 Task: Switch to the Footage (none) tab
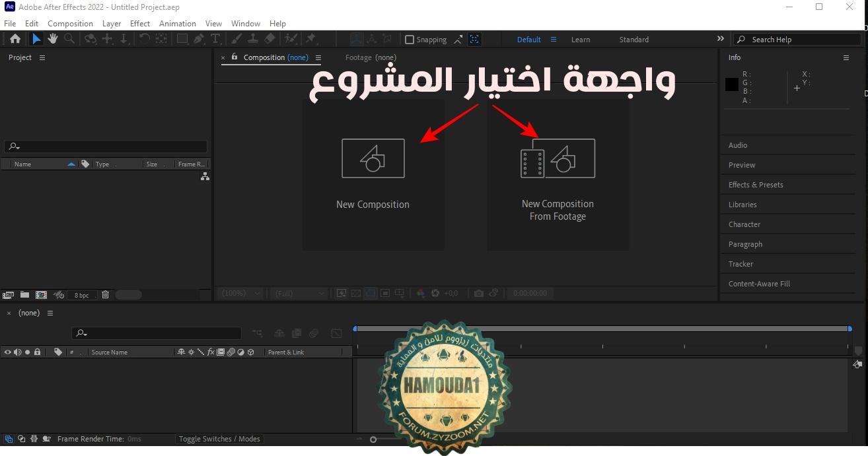371,57
